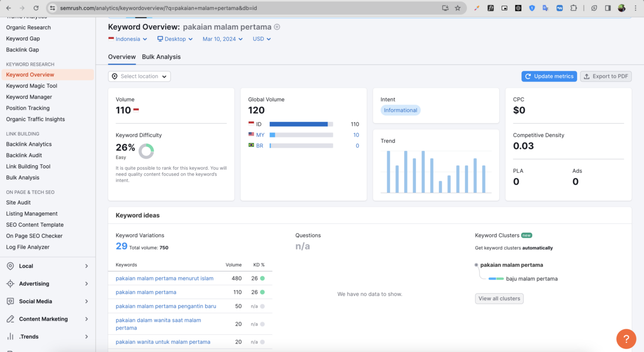Open the USD currency dropdown
The image size is (644, 352).
pos(262,39)
